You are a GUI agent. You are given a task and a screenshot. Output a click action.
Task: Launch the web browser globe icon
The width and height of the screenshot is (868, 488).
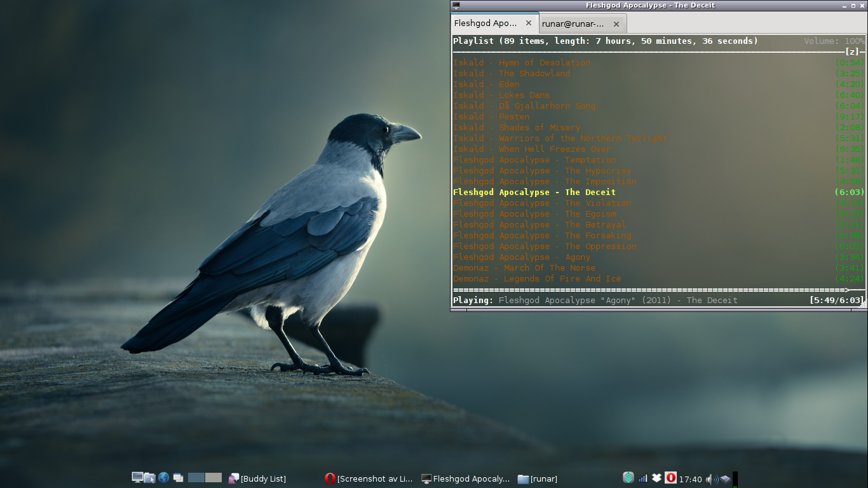[163, 478]
